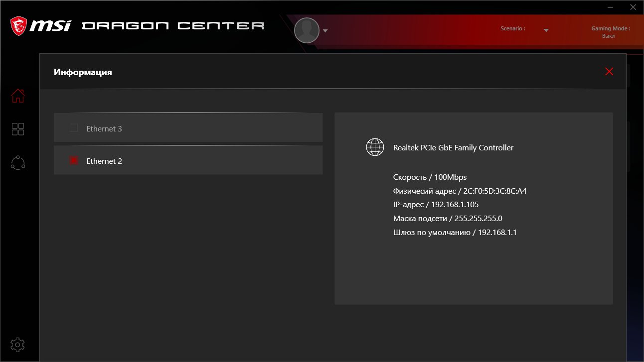Click the globe network icon
The image size is (644, 362).
[375, 147]
